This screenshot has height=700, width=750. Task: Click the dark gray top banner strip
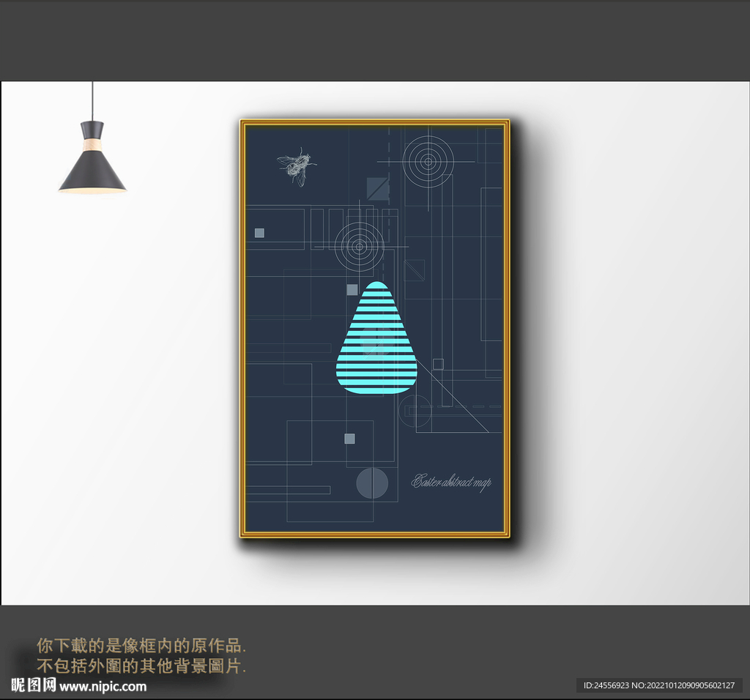point(375,35)
